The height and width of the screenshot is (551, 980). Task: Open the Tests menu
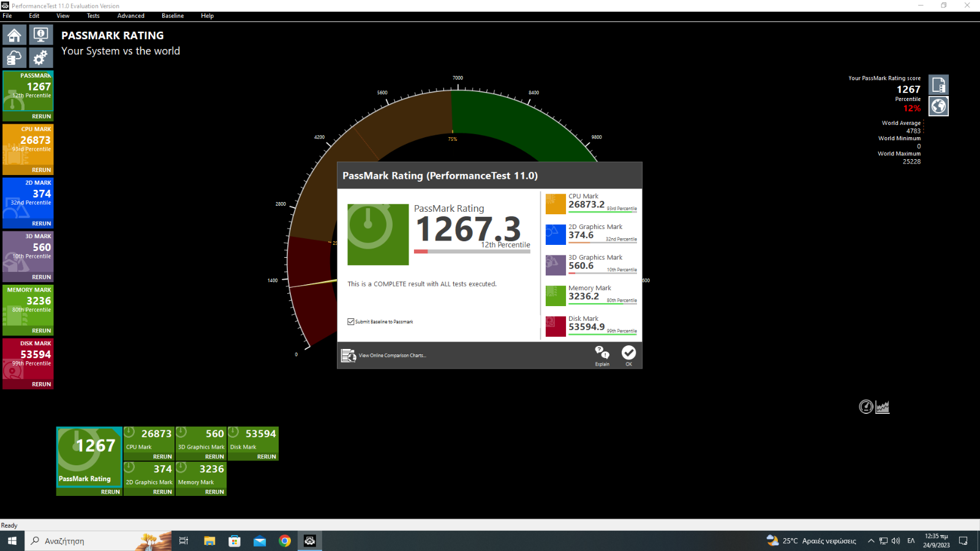coord(93,16)
